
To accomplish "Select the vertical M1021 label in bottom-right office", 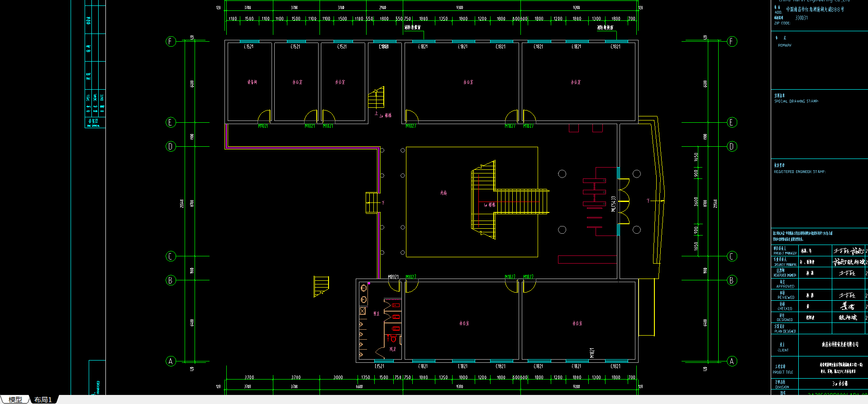I will (592, 353).
